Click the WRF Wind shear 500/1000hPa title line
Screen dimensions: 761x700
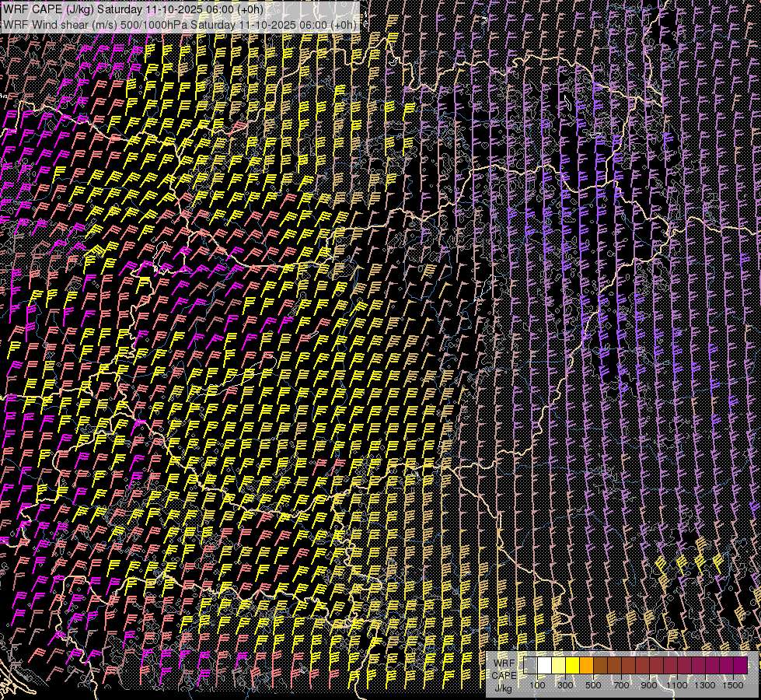pos(180,24)
